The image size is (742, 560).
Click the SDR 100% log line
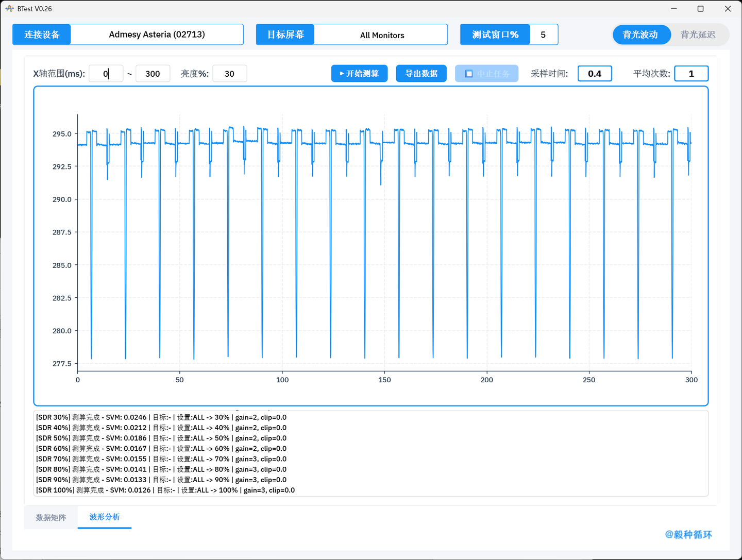pyautogui.click(x=165, y=490)
